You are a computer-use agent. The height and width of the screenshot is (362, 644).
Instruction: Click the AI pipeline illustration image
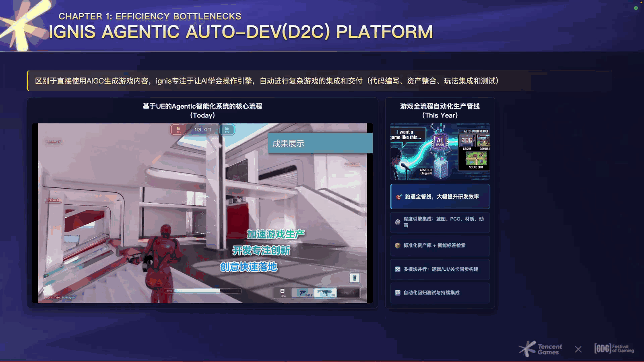pos(440,152)
